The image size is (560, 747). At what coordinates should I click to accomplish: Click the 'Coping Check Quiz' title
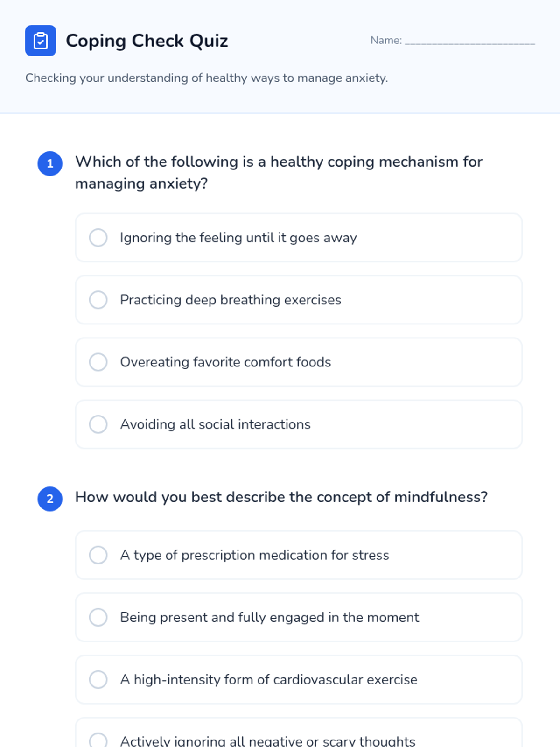pos(147,41)
